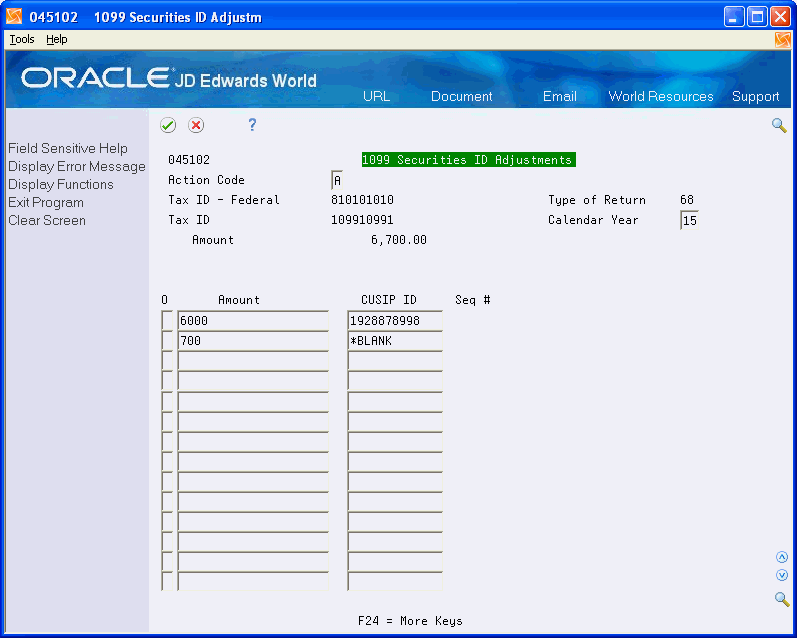Click the CUSIP ID field 1928878998
The height and width of the screenshot is (638, 797).
click(x=395, y=321)
